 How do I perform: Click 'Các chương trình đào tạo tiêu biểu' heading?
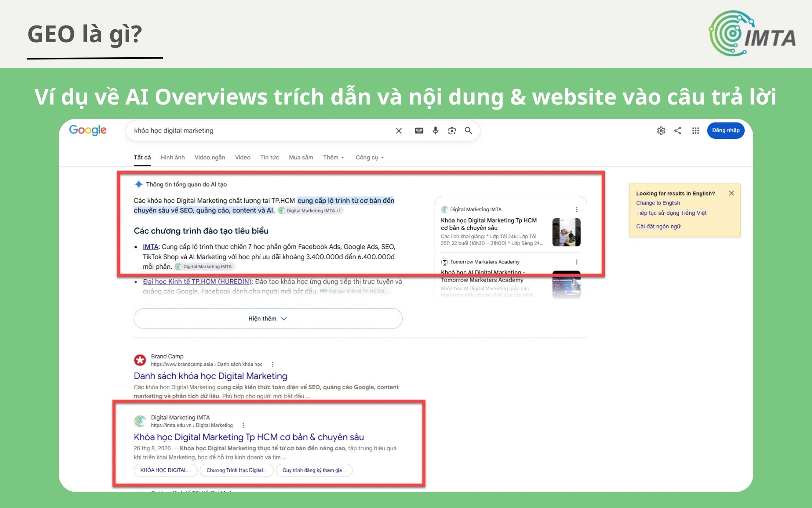tap(201, 231)
